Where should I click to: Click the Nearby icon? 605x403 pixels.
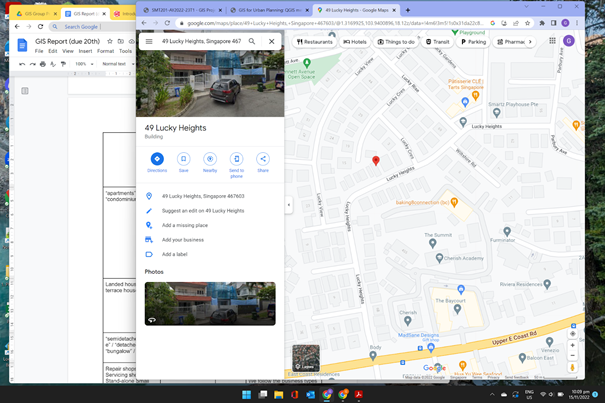point(210,159)
